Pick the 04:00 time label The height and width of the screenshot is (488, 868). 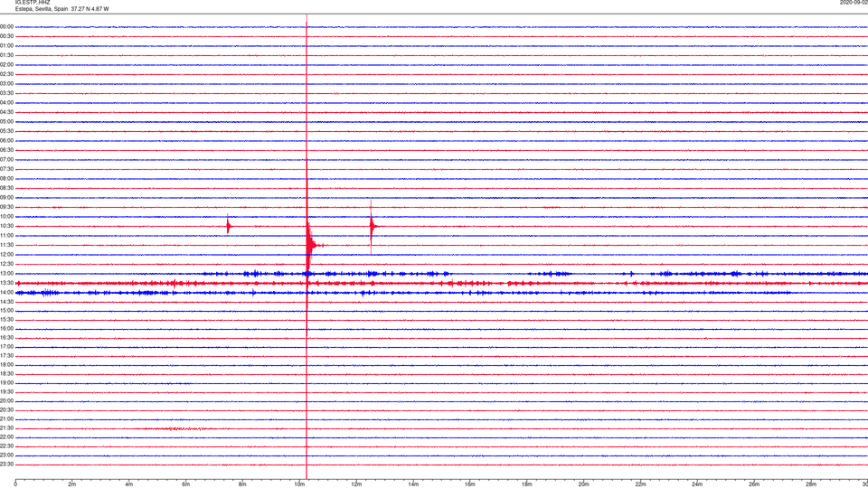click(x=6, y=103)
